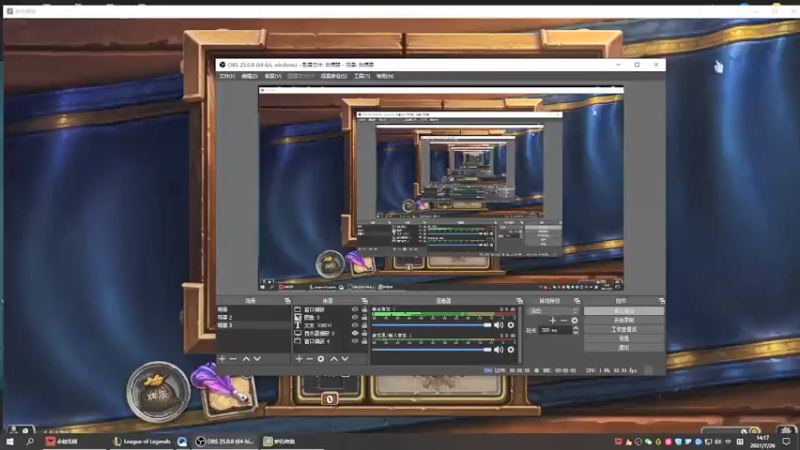Lock the 图像 3 source
800x450 pixels.
pos(364,317)
